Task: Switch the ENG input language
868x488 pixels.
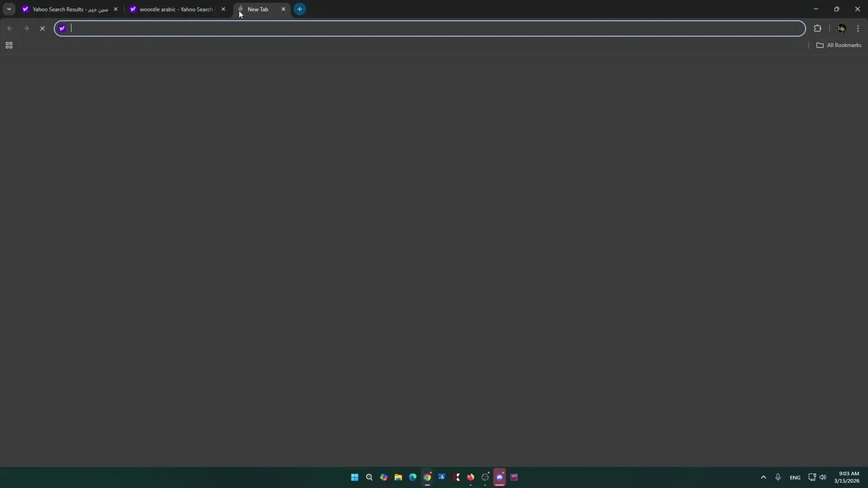Action: tap(795, 477)
